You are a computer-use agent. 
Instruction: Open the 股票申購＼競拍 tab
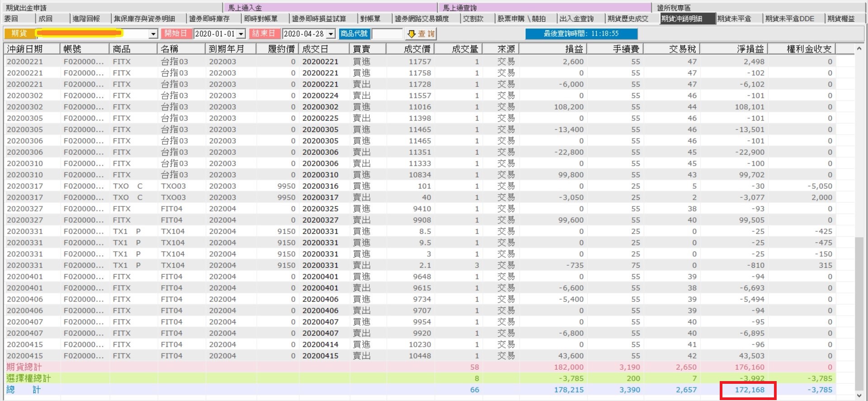526,19
